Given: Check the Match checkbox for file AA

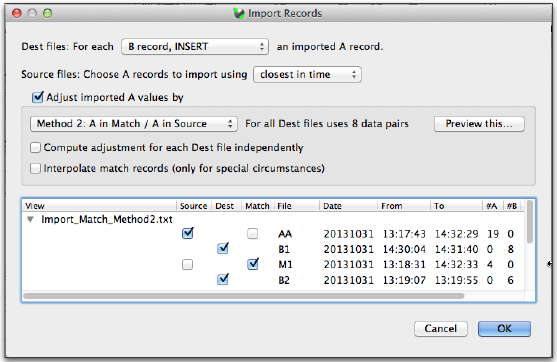Looking at the screenshot, I should click(x=253, y=234).
